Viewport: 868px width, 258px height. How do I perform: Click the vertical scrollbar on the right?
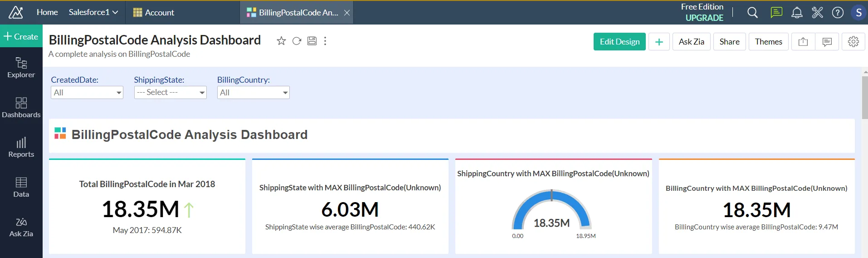click(864, 98)
